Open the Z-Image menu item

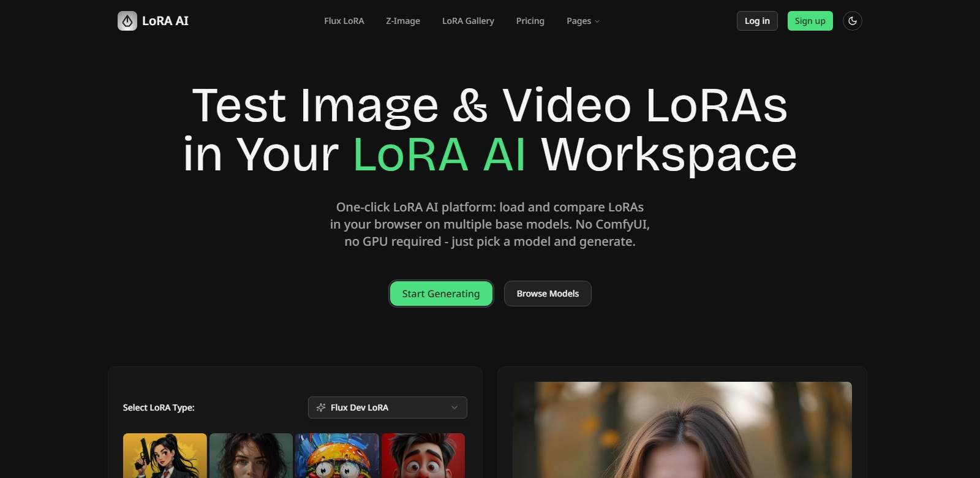pyautogui.click(x=403, y=21)
